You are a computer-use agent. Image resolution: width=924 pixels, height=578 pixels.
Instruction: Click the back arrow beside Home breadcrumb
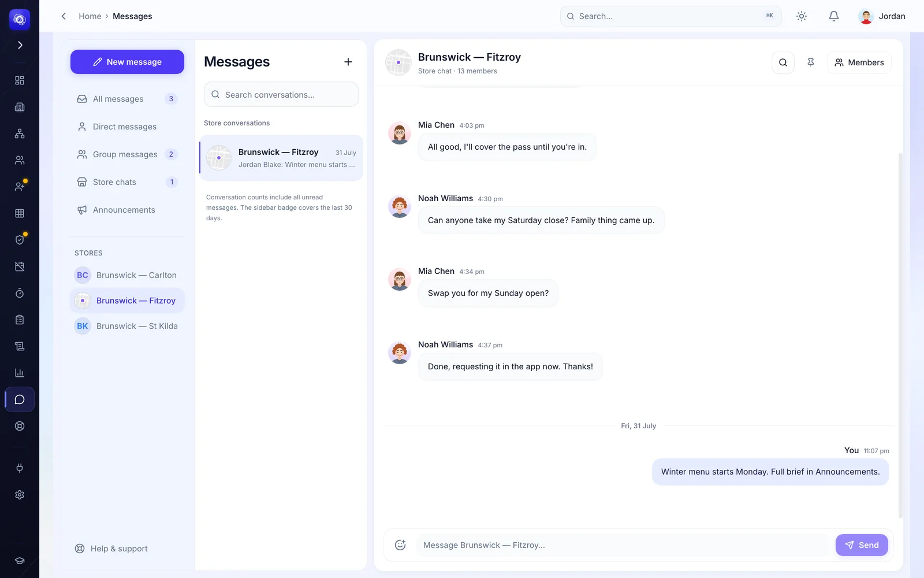[64, 16]
